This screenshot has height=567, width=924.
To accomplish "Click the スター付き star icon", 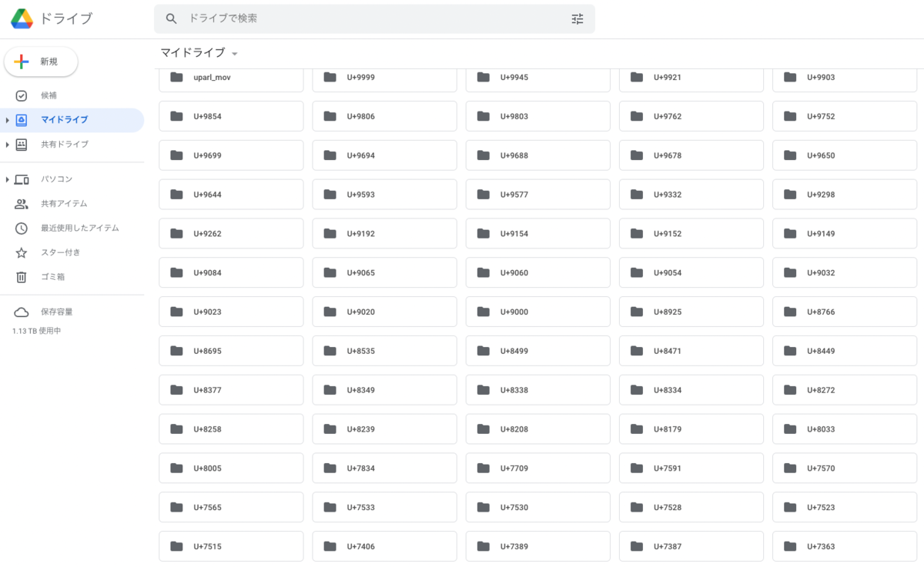I will (x=22, y=252).
